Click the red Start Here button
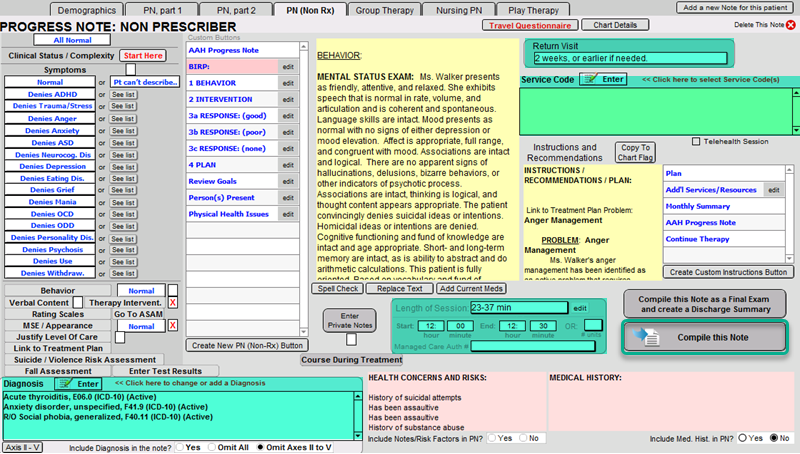The height and width of the screenshot is (454, 800). point(143,56)
